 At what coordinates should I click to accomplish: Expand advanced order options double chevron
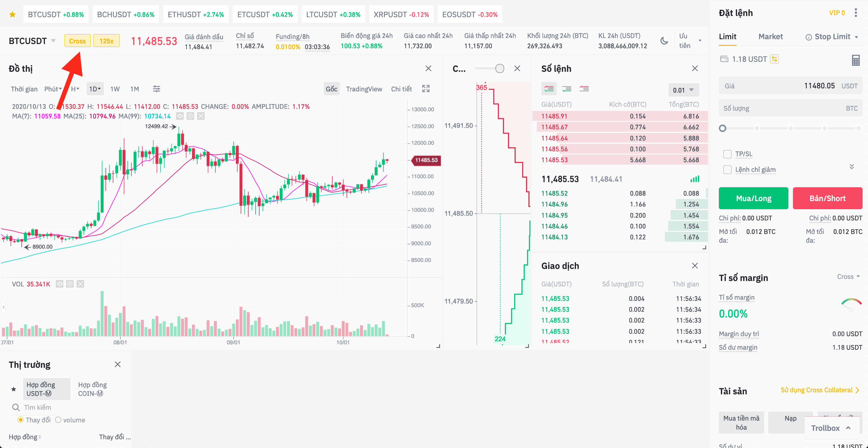coord(851,166)
